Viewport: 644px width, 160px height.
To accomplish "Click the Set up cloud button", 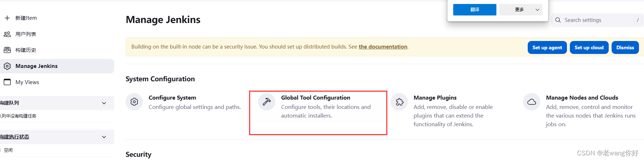I will (589, 47).
